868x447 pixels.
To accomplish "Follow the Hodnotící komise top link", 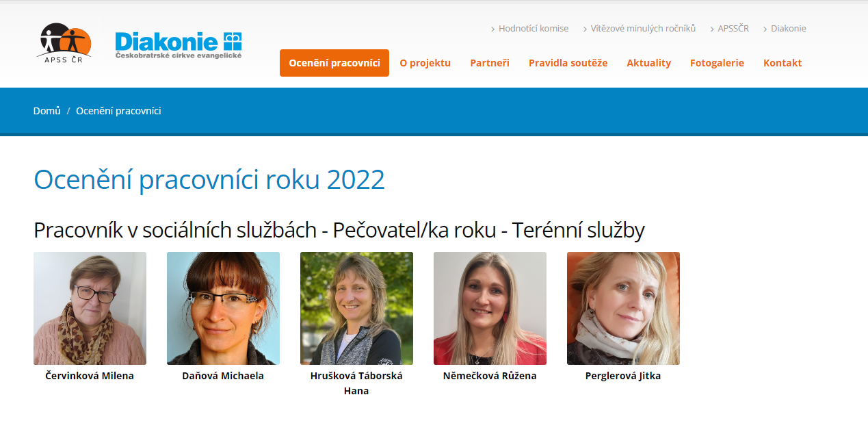I will 534,29.
